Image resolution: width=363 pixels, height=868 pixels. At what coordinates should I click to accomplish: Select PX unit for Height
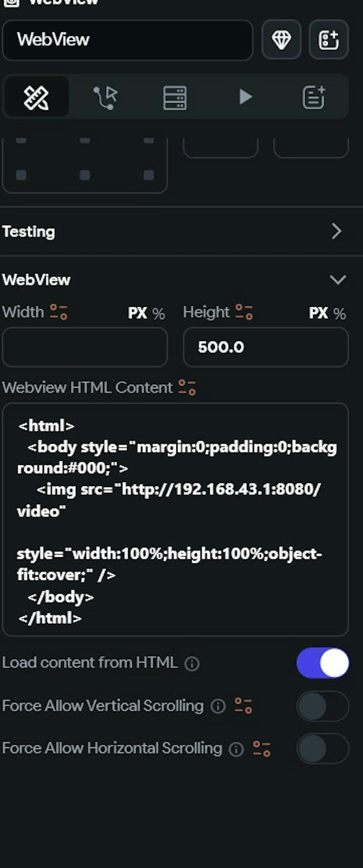coord(318,313)
